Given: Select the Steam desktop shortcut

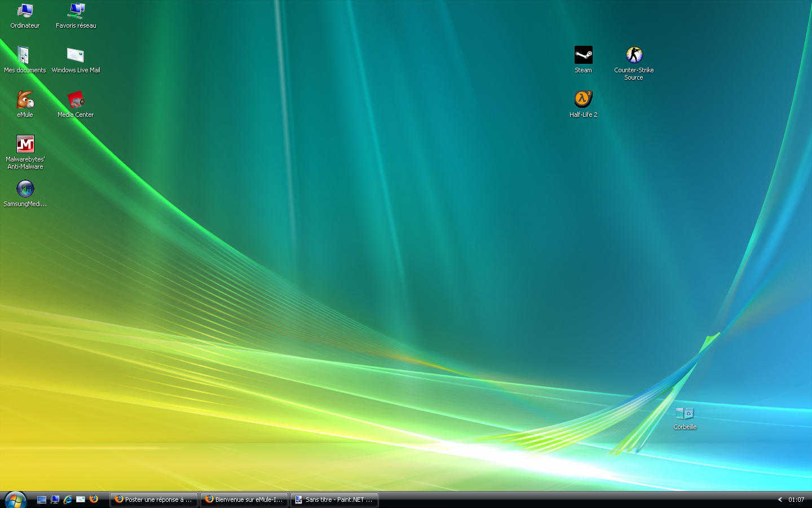Looking at the screenshot, I should [x=583, y=60].
